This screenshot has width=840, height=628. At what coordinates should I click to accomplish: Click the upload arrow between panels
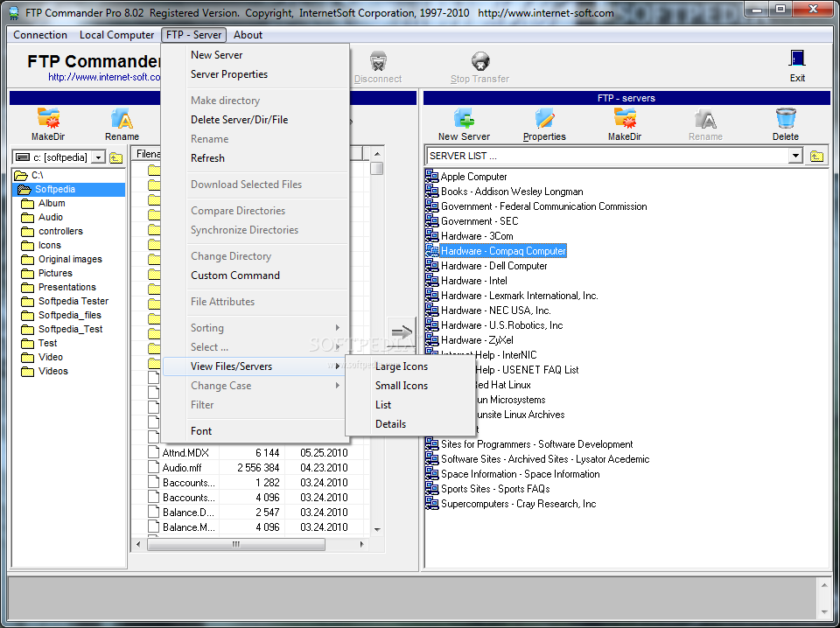(402, 332)
